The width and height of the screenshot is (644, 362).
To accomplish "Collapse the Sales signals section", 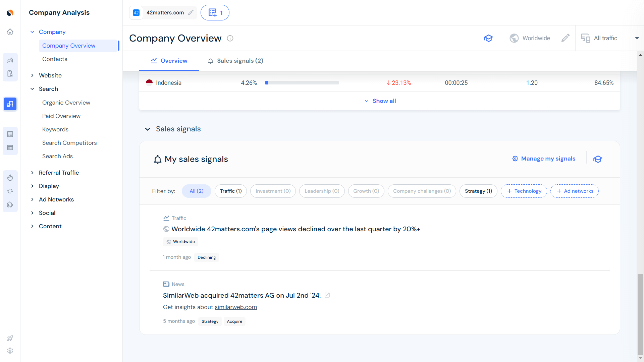I will point(148,129).
